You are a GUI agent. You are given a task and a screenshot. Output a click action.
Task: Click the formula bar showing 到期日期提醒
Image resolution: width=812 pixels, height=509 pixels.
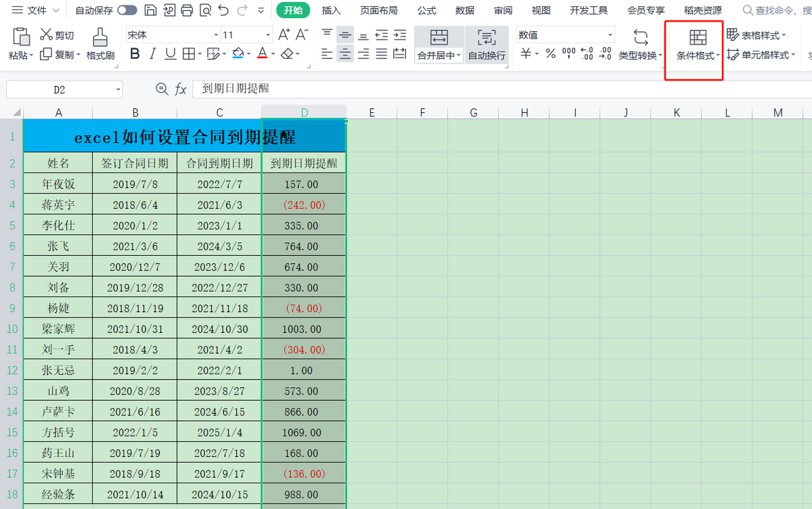[x=501, y=89]
